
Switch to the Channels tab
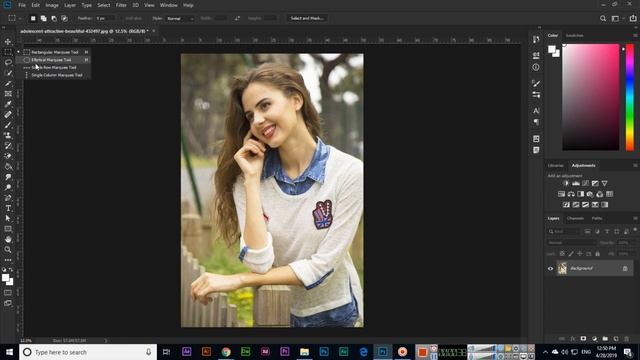click(575, 218)
